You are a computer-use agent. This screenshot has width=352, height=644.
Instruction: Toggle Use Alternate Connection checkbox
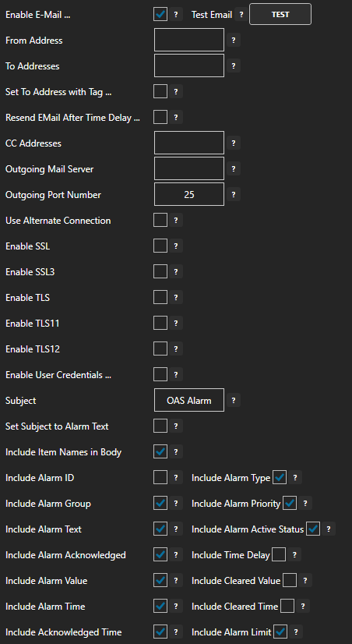160,220
